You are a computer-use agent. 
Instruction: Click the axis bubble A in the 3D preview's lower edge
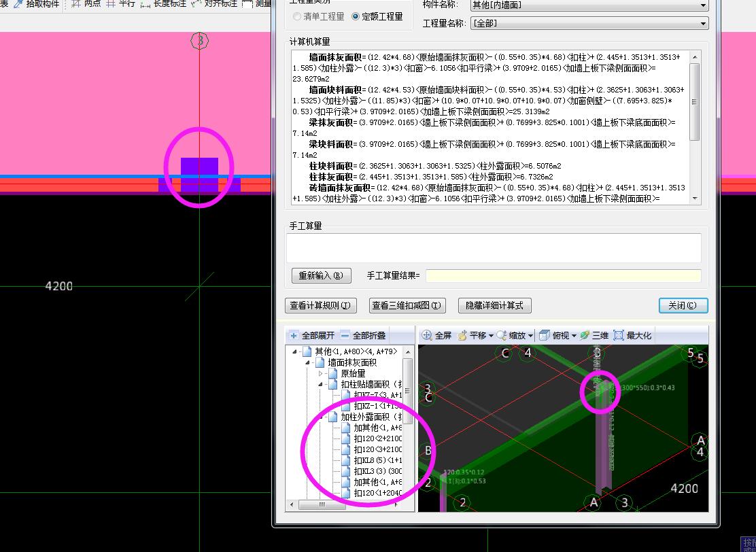(594, 502)
